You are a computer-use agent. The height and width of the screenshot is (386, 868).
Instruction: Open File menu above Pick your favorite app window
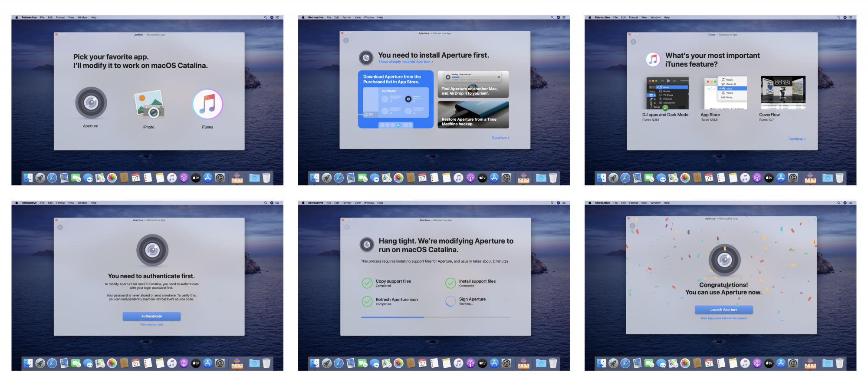[x=42, y=17]
